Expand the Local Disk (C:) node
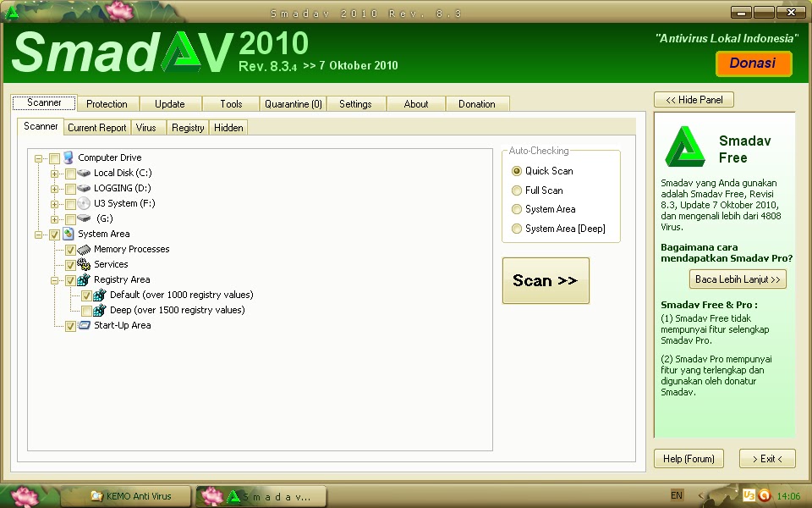Viewport: 812px width, 508px height. pos(54,174)
